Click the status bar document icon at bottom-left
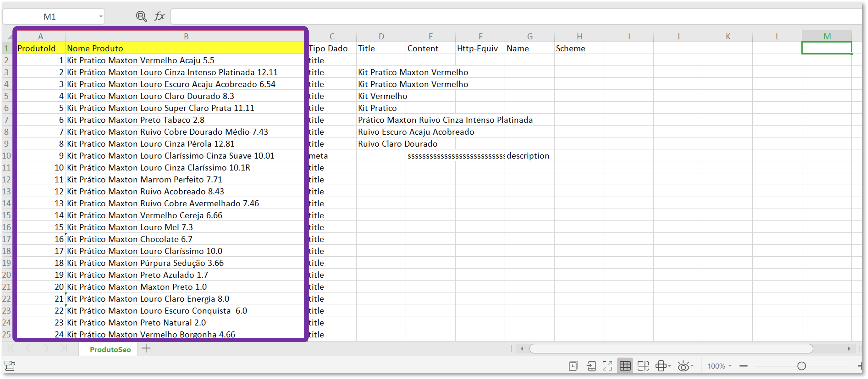 10,366
